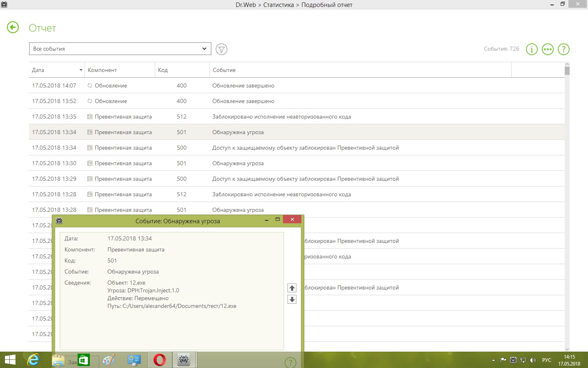This screenshot has width=588, height=368.
Task: Click the 'Компонент' column header
Action: [x=119, y=70]
